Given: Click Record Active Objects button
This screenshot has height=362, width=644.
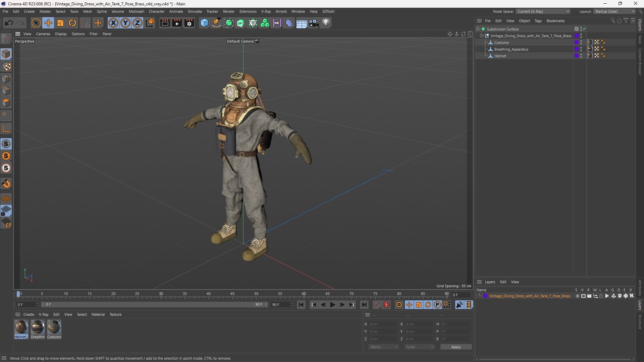Looking at the screenshot, I should click(x=377, y=305).
